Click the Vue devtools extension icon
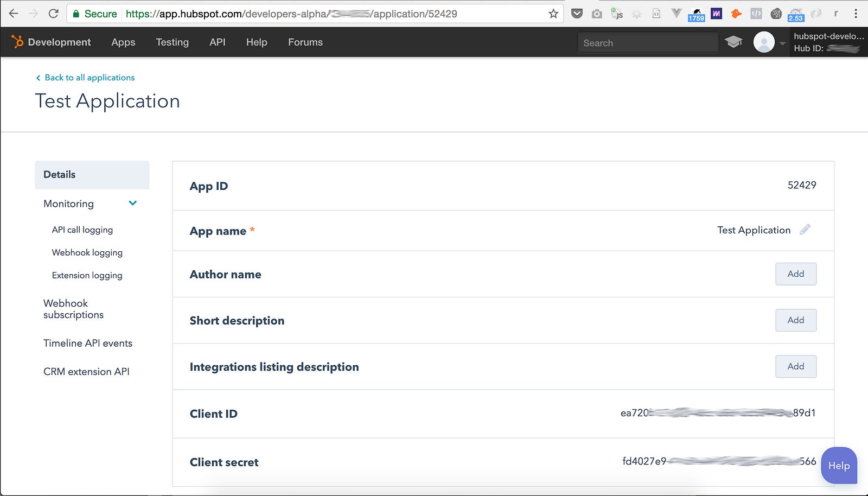Viewport: 868px width, 496px height. [676, 14]
